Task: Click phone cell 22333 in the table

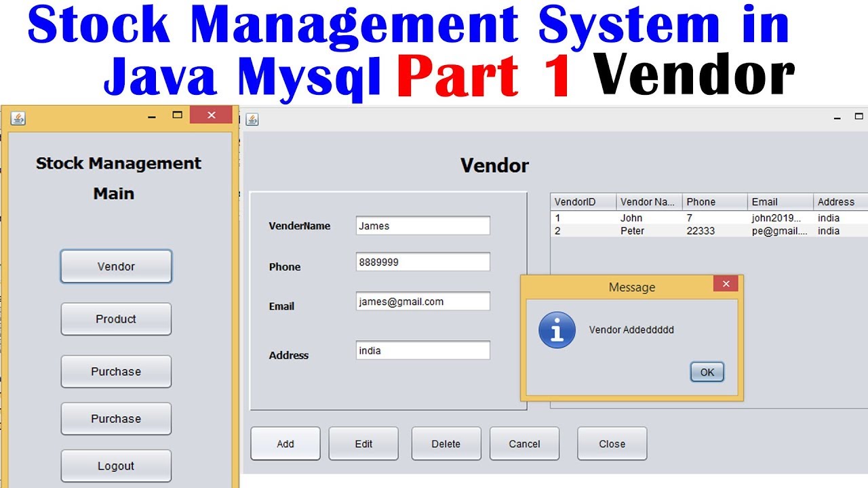Action: click(x=715, y=231)
